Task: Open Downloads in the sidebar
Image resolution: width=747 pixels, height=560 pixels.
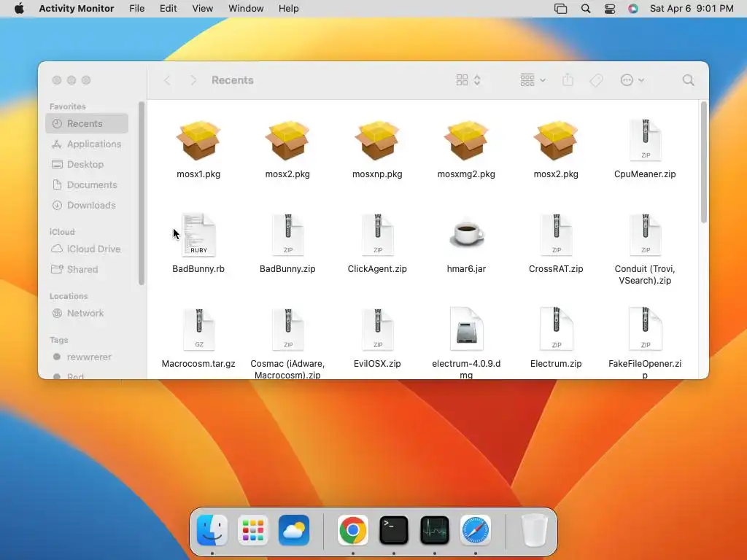Action: pyautogui.click(x=87, y=205)
